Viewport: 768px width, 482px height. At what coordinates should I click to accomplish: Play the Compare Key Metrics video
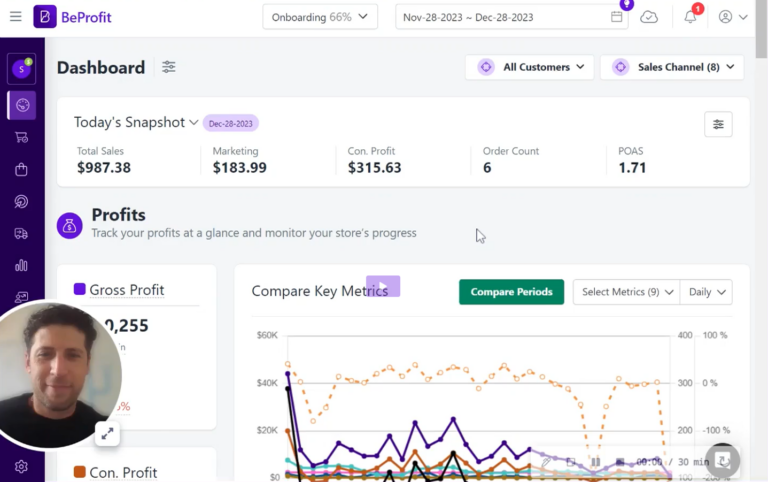[x=383, y=286]
